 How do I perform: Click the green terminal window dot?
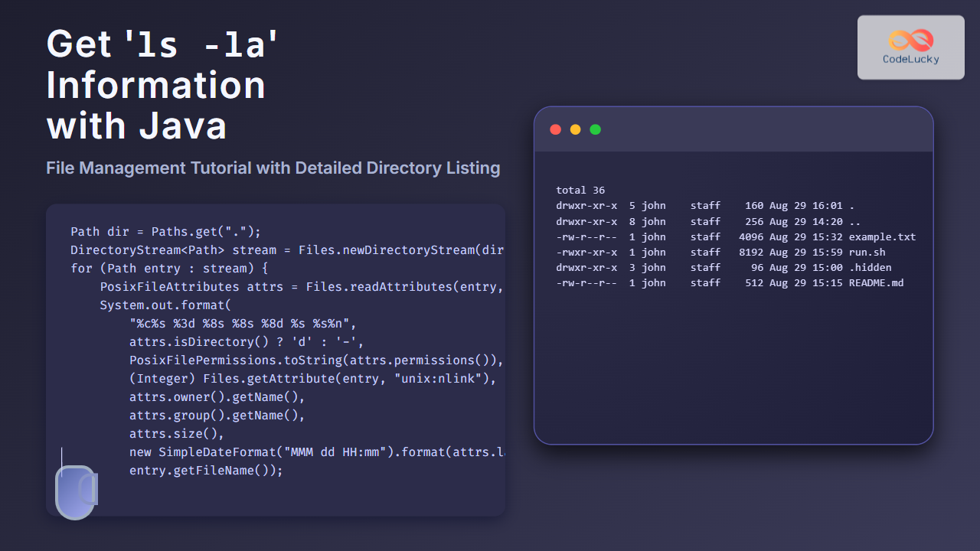click(596, 129)
